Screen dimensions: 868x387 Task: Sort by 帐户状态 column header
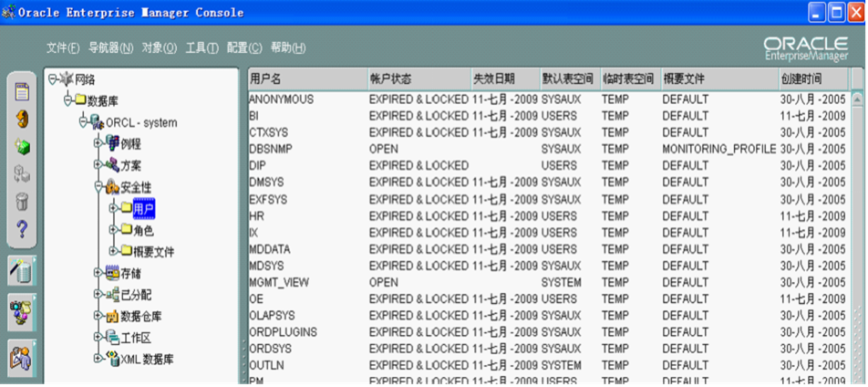tap(419, 78)
